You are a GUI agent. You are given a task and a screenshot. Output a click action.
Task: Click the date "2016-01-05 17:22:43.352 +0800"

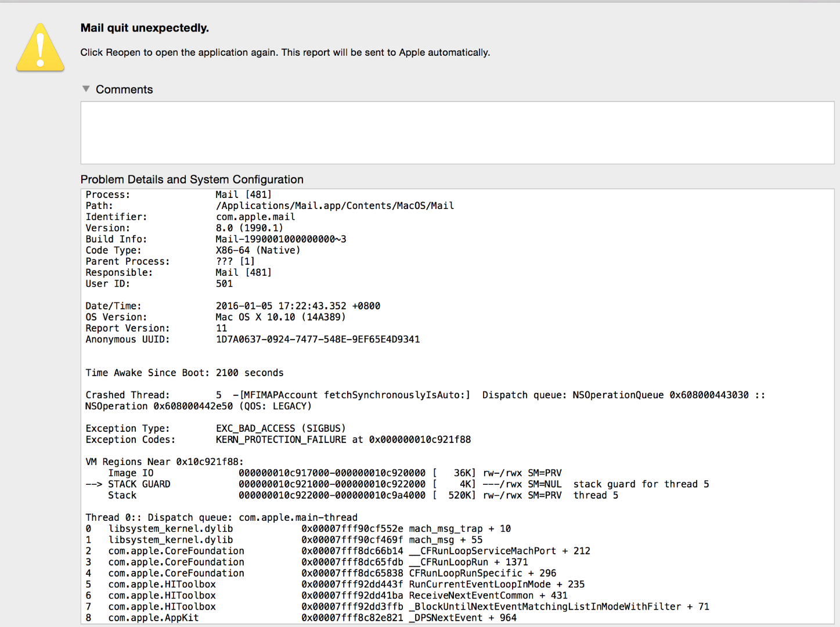coord(298,306)
